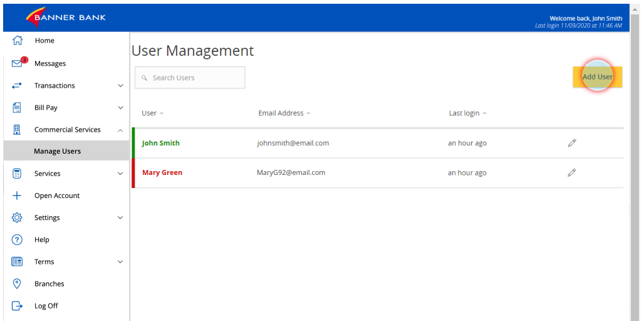This screenshot has width=644, height=321.
Task: Click the Branches location pin icon
Action: point(17,283)
